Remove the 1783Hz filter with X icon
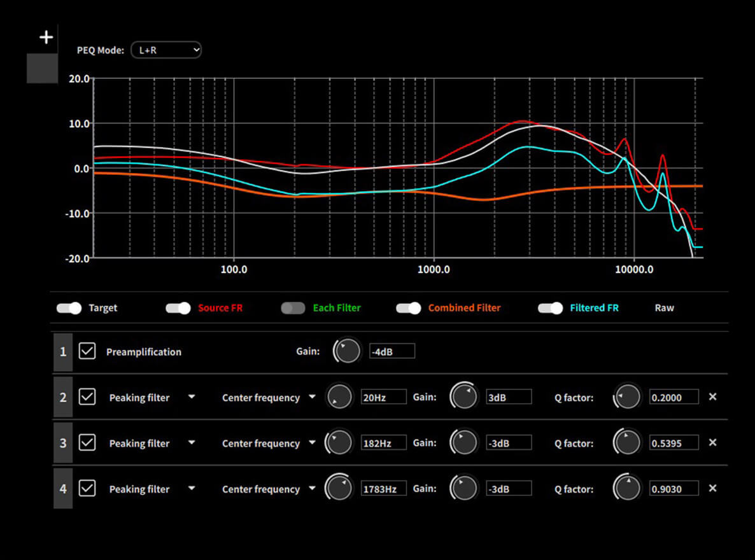 coord(712,488)
